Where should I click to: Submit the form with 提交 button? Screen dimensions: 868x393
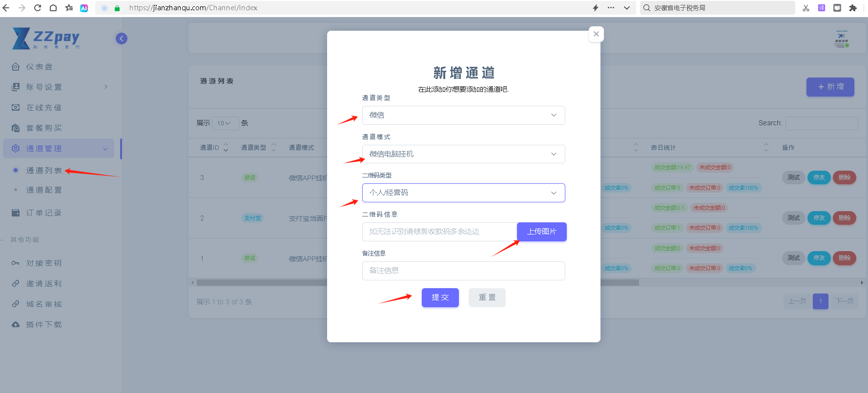pos(440,297)
